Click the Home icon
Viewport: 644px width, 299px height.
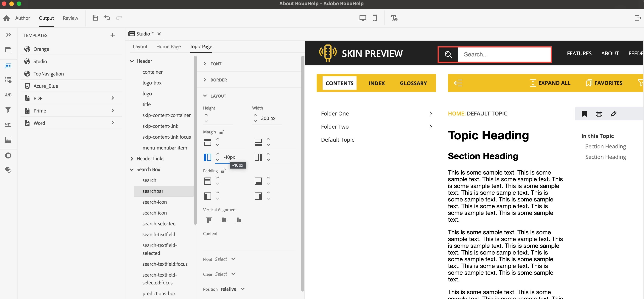(7, 18)
